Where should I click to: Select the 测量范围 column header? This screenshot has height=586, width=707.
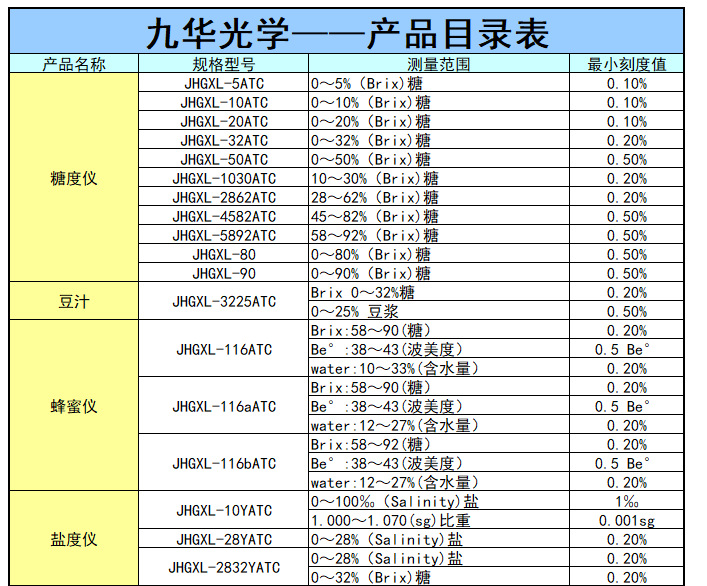tap(439, 64)
